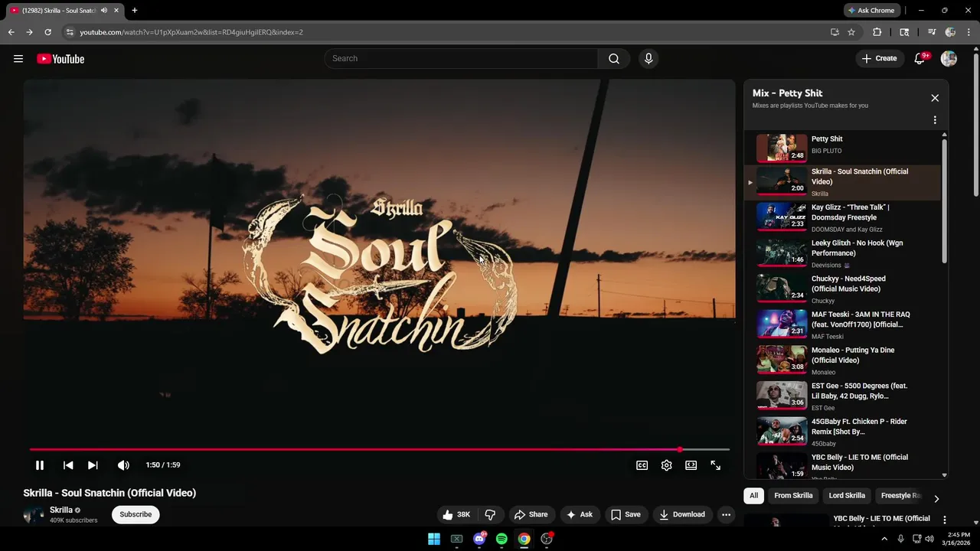Skip to next video in playlist
The width and height of the screenshot is (980, 551).
pos(93,465)
